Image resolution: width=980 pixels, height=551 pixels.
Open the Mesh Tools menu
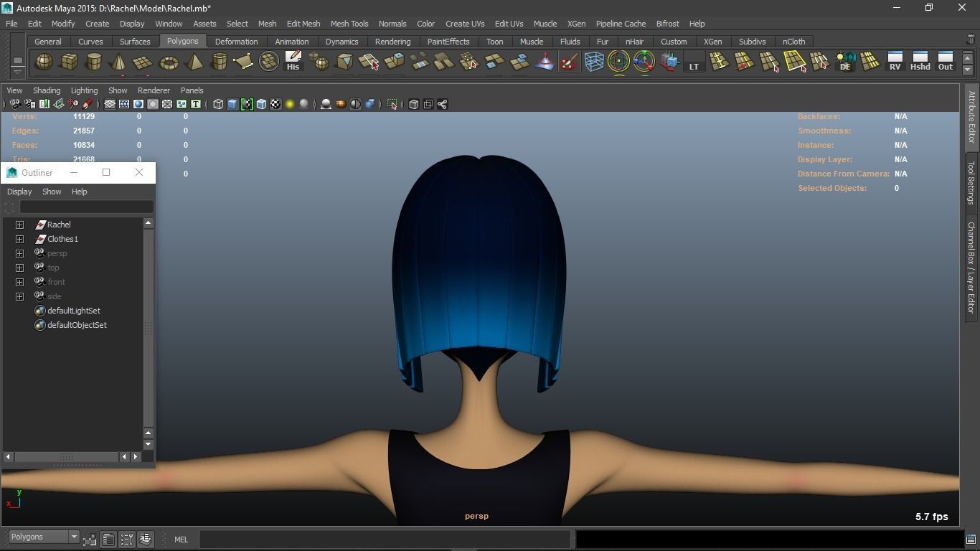coord(349,24)
